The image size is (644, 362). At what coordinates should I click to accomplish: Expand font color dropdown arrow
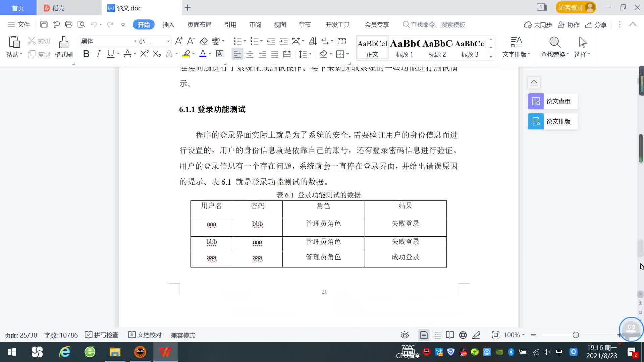pos(210,54)
